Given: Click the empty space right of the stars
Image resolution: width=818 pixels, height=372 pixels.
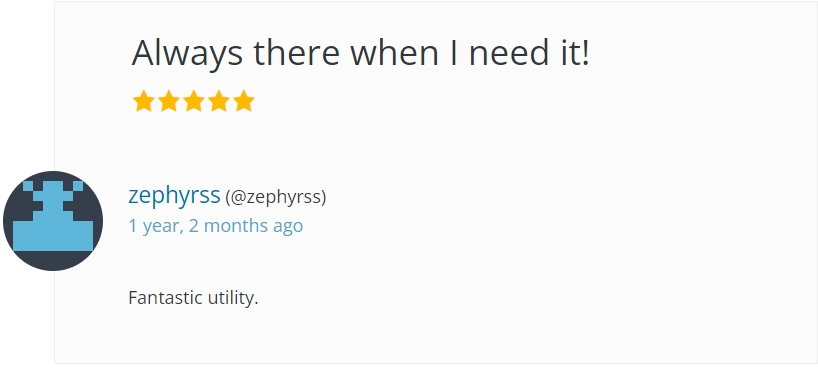Looking at the screenshot, I should (x=522, y=101).
